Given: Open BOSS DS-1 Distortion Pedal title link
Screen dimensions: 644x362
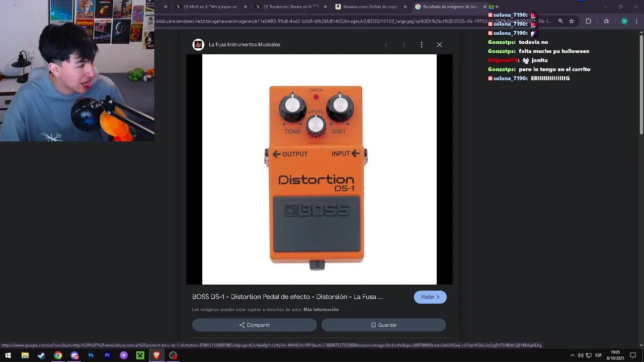Looking at the screenshot, I should [x=287, y=297].
